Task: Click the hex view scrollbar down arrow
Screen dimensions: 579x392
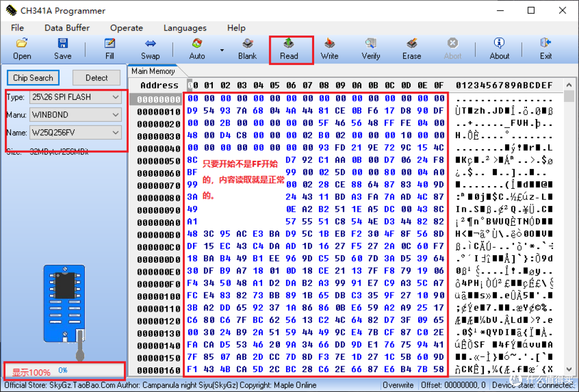Action: click(569, 369)
